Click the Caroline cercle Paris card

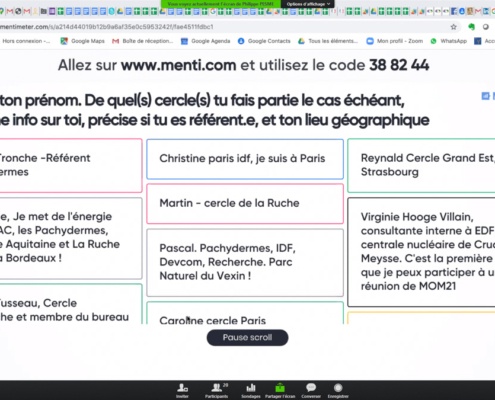[x=245, y=313]
